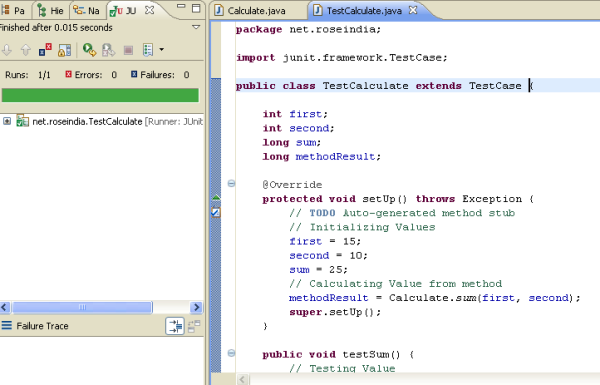Maximize the JUnit view panel
This screenshot has width=600, height=385.
coord(196,8)
